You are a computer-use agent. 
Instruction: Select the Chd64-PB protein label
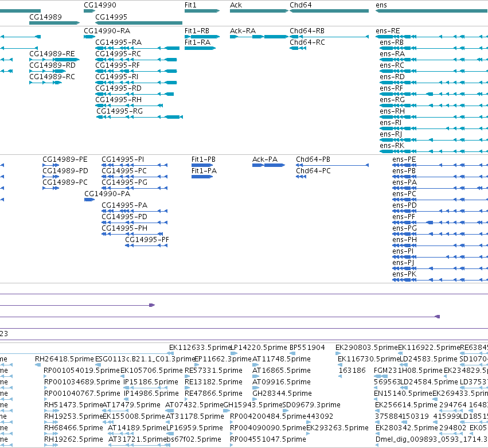pyautogui.click(x=313, y=159)
